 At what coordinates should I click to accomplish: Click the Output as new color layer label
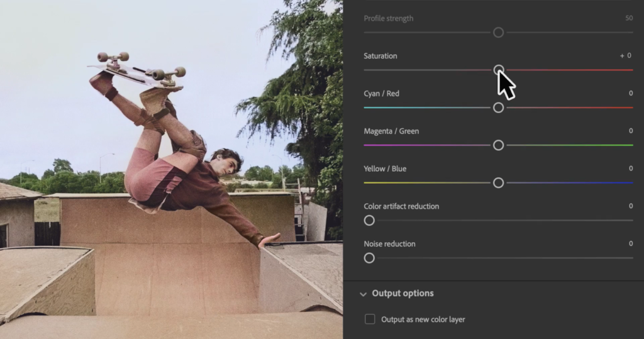(423, 320)
